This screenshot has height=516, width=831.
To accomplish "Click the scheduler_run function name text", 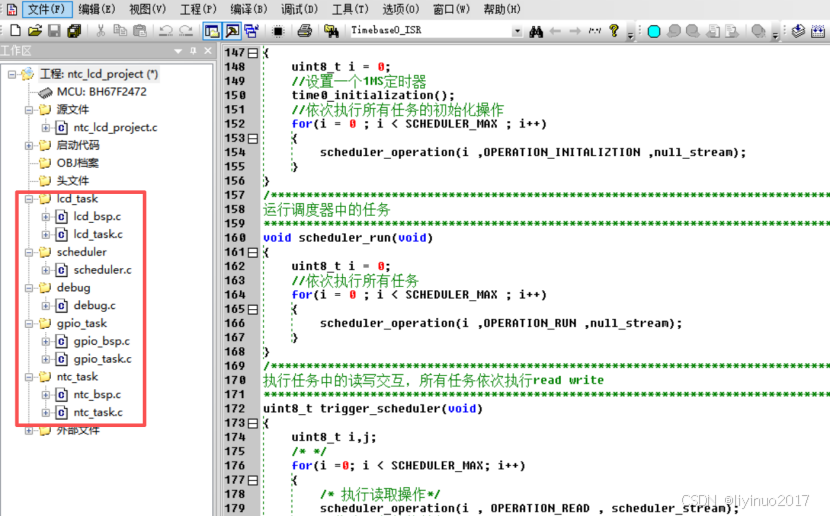I will [x=345, y=238].
